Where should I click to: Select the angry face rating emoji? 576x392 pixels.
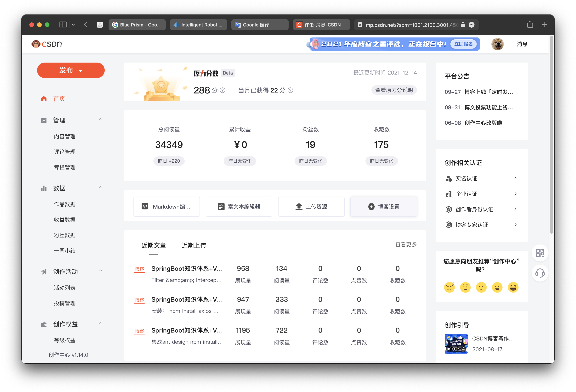point(449,287)
